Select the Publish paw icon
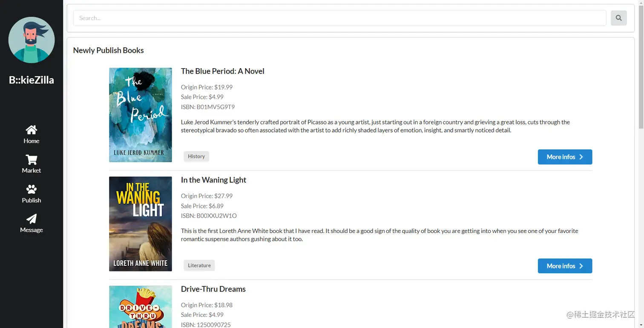Viewport: 644px width, 328px height. [x=32, y=189]
